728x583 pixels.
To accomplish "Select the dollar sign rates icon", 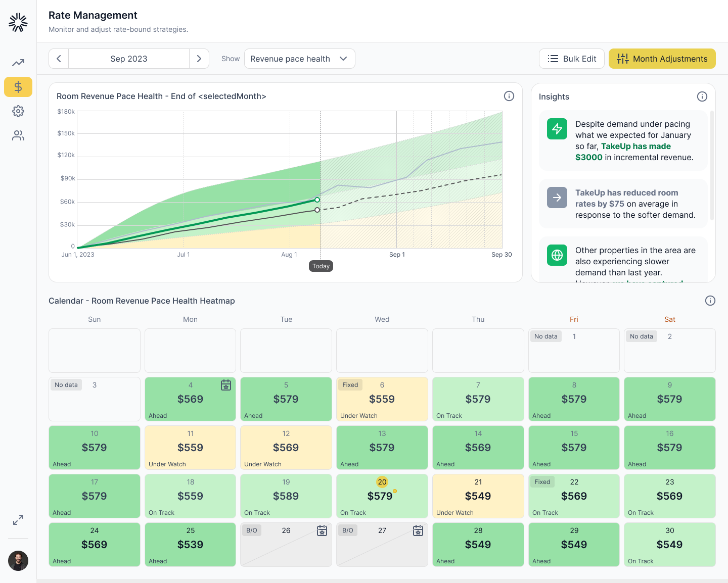I will click(18, 87).
